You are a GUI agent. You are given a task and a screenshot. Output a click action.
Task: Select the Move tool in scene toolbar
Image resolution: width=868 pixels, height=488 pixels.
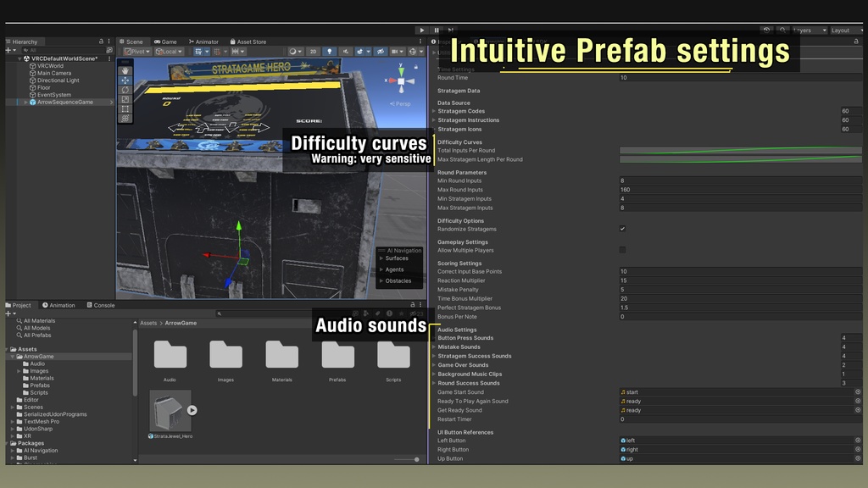click(125, 80)
